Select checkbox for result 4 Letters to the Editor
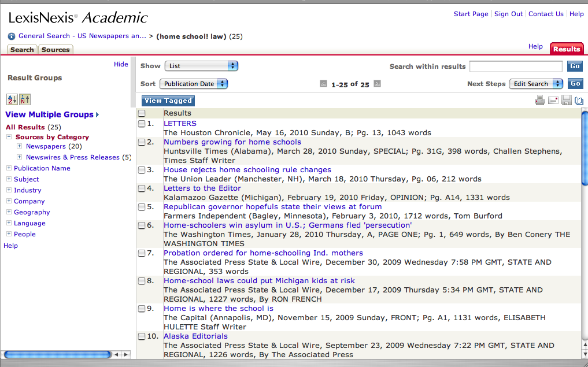The width and height of the screenshot is (588, 367). pyautogui.click(x=142, y=188)
